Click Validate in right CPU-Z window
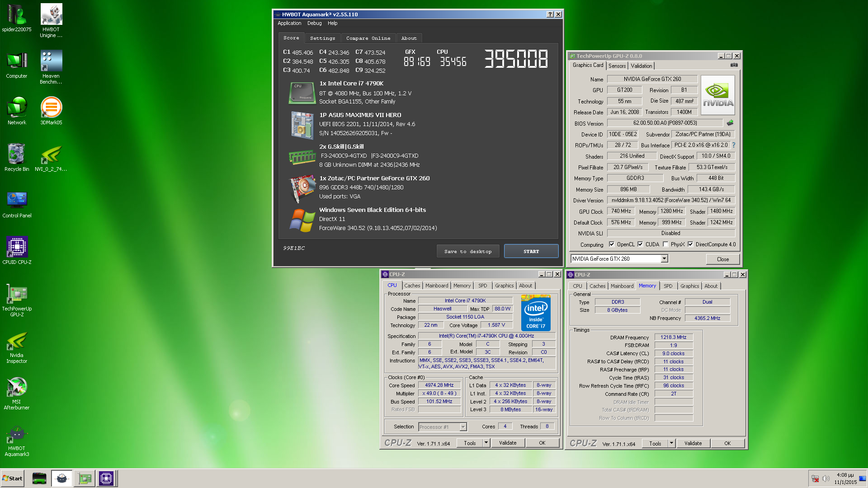Viewport: 868px width, 488px height. [693, 443]
